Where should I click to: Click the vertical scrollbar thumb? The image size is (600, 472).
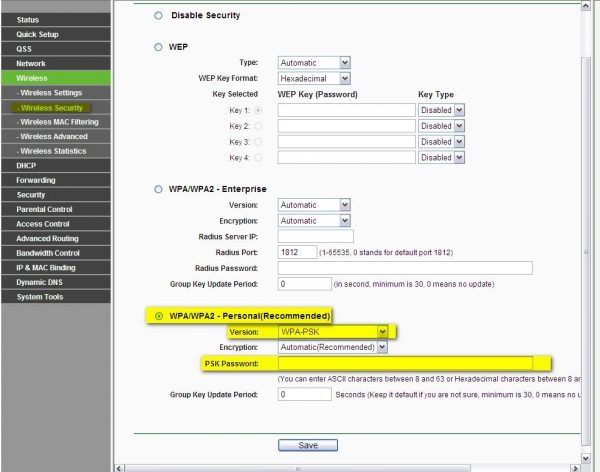tap(586, 251)
